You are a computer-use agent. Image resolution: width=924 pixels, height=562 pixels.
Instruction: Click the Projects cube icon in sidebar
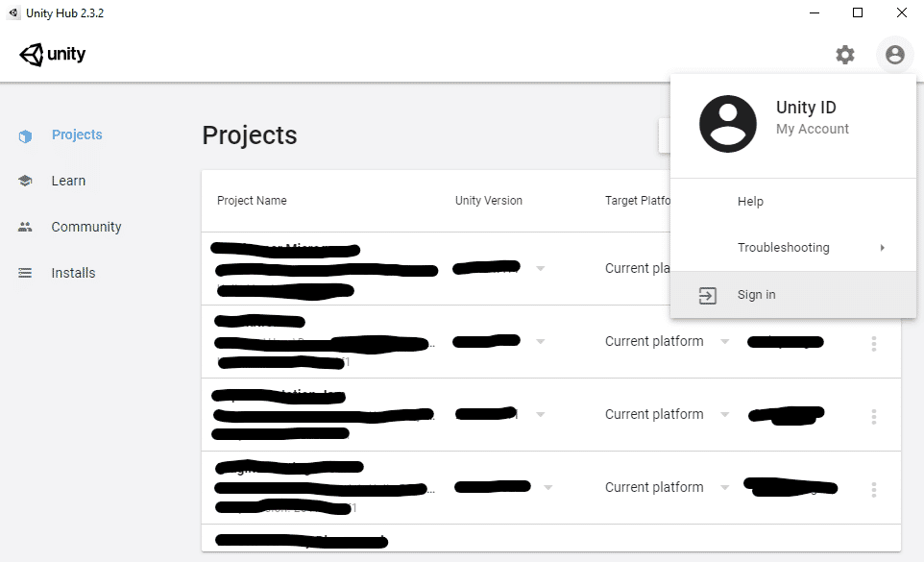(x=25, y=136)
